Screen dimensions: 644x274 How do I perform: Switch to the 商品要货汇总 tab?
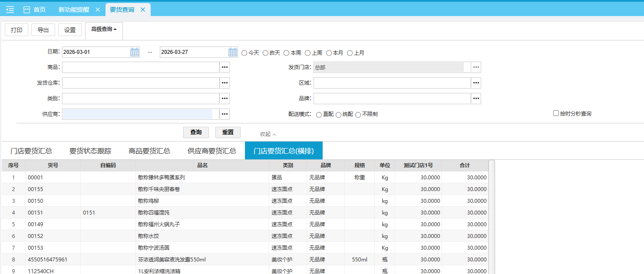[149, 151]
